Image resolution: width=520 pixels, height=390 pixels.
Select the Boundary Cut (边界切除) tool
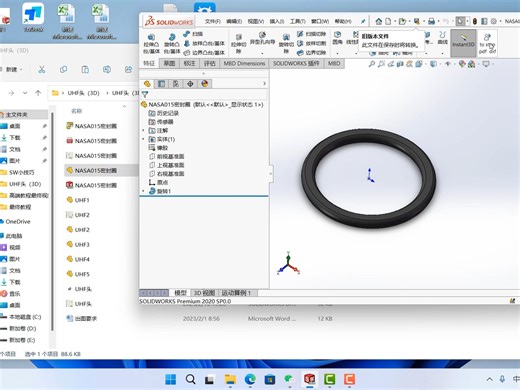[311, 53]
